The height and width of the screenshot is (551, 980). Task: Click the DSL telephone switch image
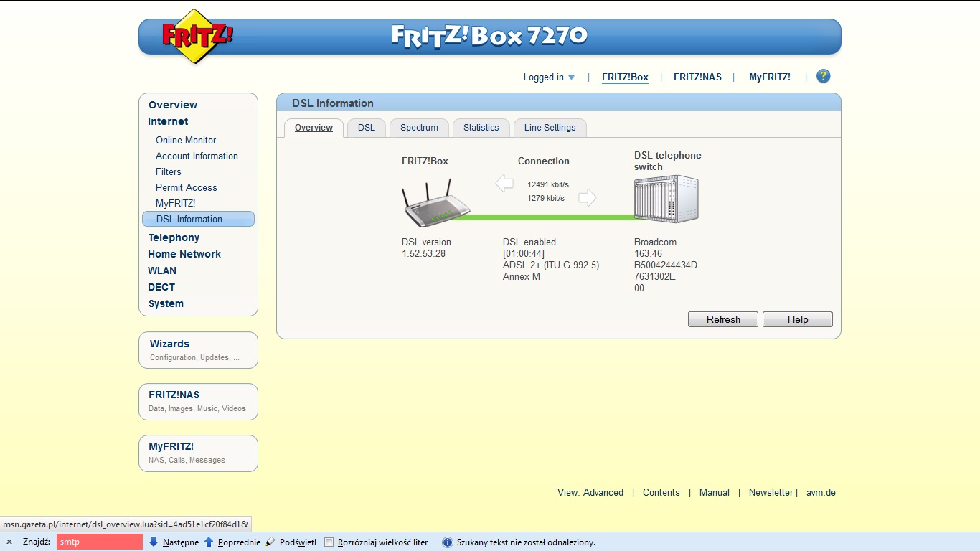pos(666,199)
